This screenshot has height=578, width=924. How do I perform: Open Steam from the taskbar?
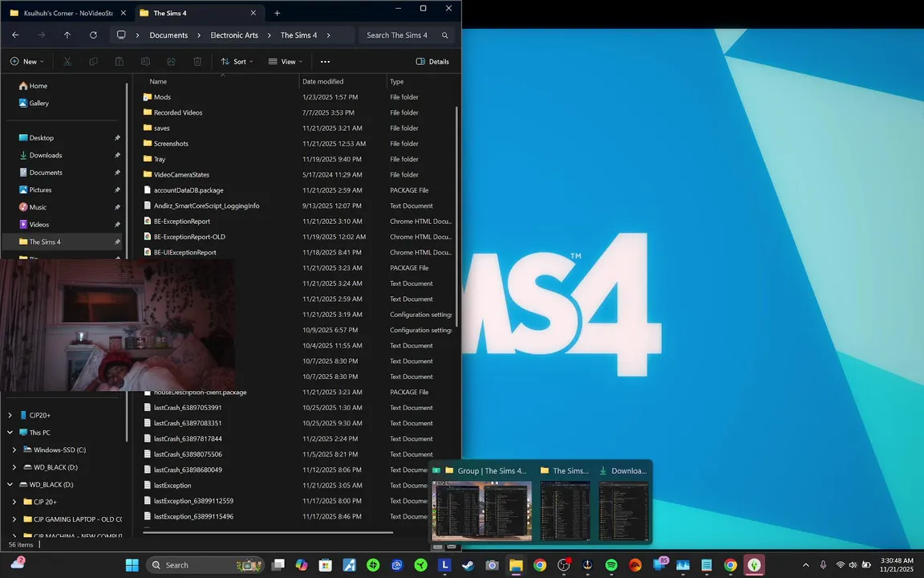click(x=468, y=565)
